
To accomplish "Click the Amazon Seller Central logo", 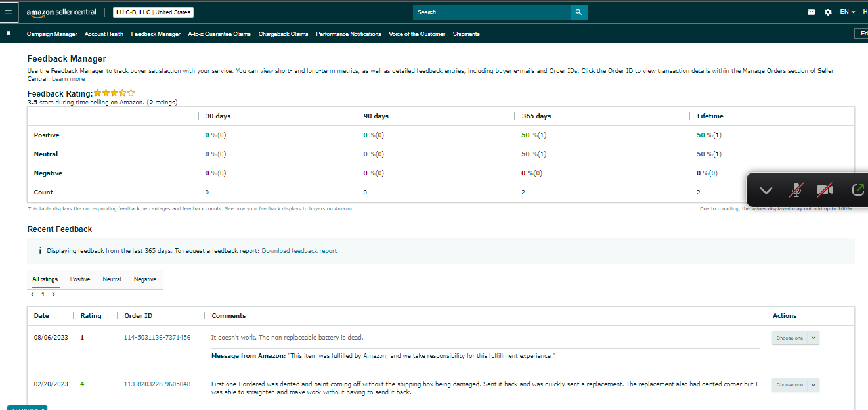I will 62,12.
